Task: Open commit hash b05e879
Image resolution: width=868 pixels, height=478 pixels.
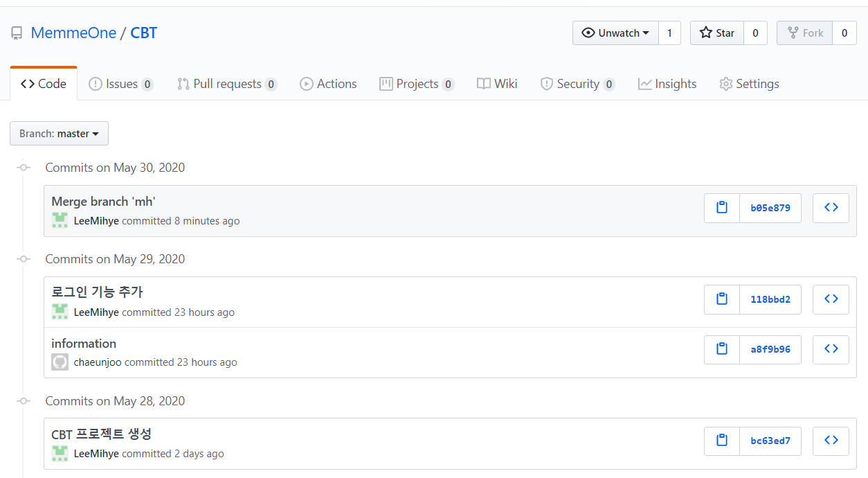Action: [770, 208]
